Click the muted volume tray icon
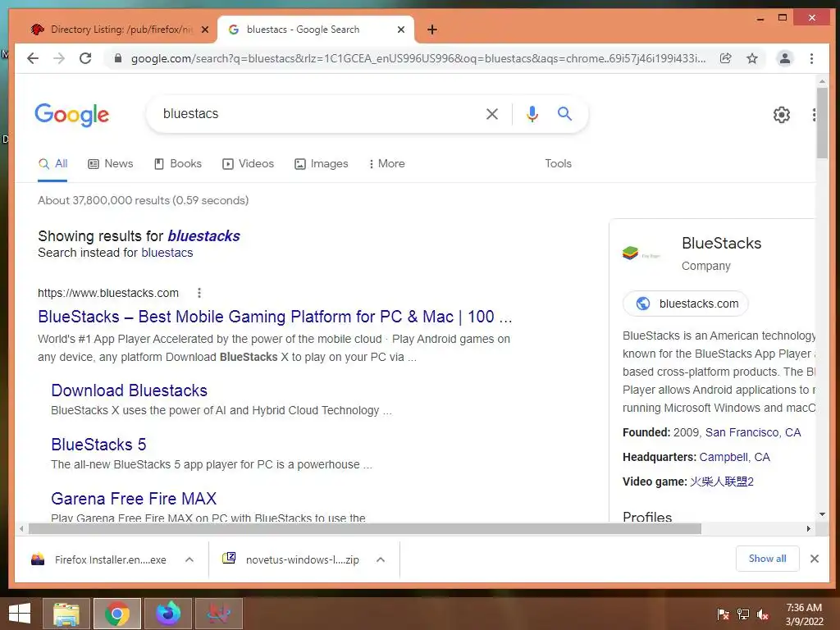This screenshot has width=840, height=630. pos(763,614)
